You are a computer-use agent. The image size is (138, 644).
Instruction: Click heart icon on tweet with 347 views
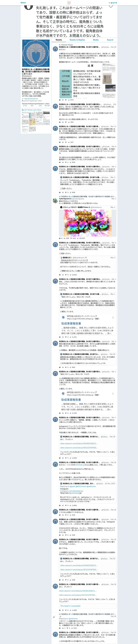[66, 142]
